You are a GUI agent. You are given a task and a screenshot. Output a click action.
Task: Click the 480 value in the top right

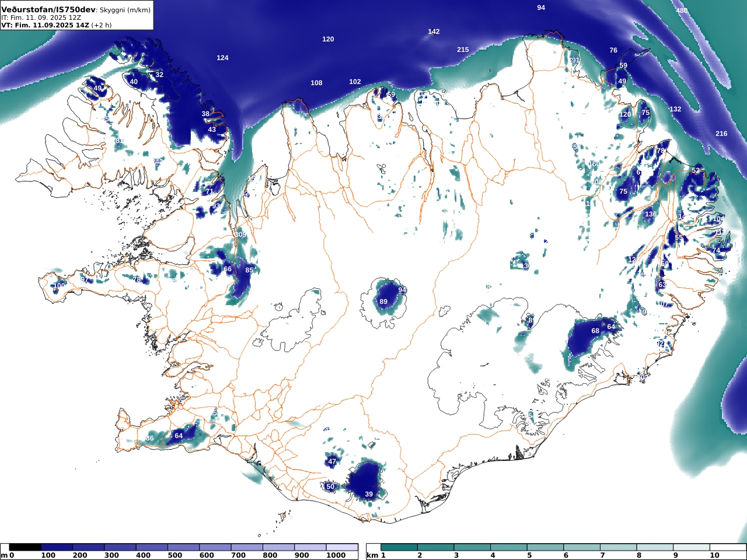click(682, 10)
